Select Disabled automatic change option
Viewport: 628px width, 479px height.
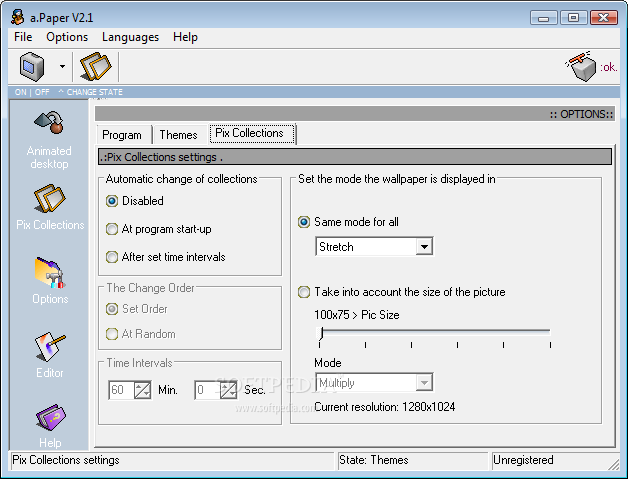point(135,201)
